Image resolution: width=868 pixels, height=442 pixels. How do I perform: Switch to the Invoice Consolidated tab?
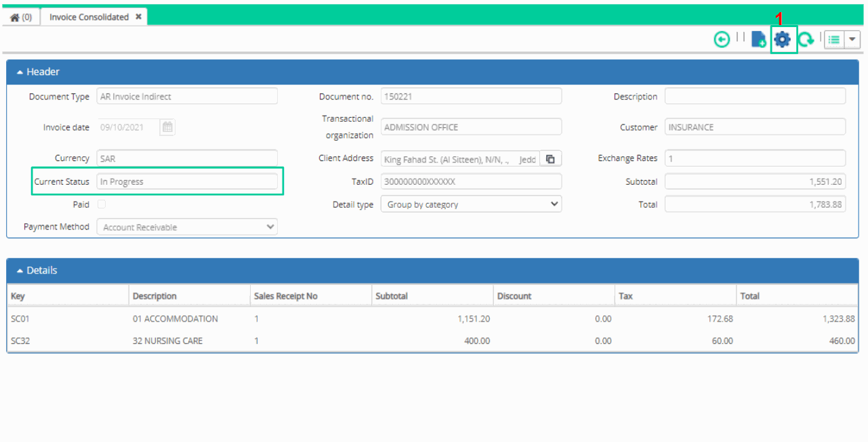(88, 16)
